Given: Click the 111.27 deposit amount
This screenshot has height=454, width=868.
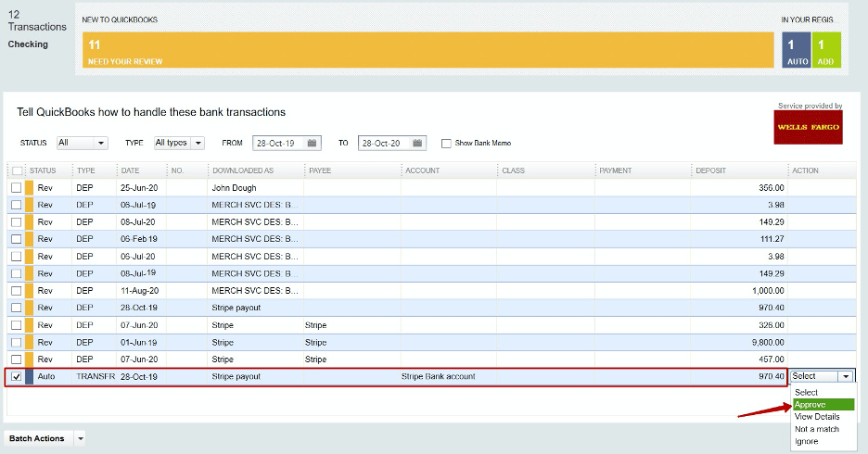Looking at the screenshot, I should pyautogui.click(x=772, y=239).
